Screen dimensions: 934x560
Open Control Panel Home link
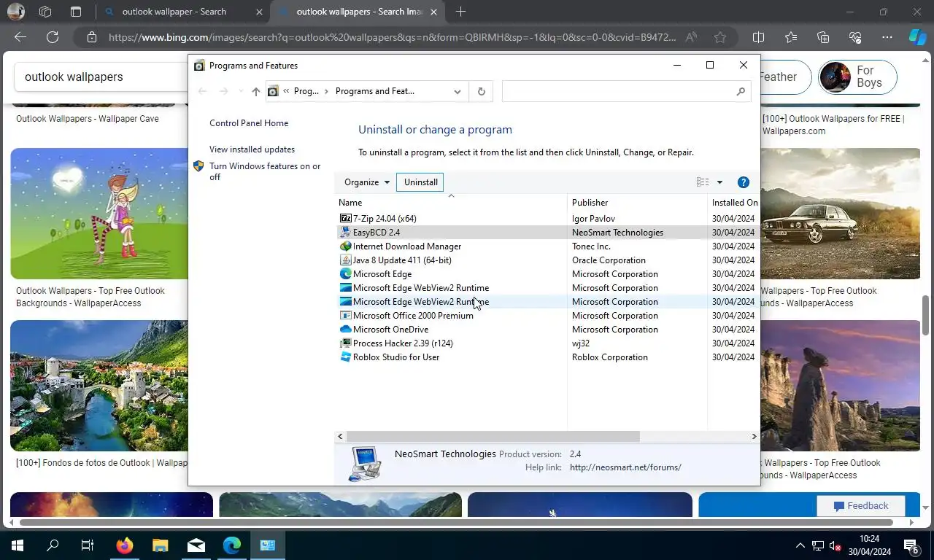click(249, 123)
